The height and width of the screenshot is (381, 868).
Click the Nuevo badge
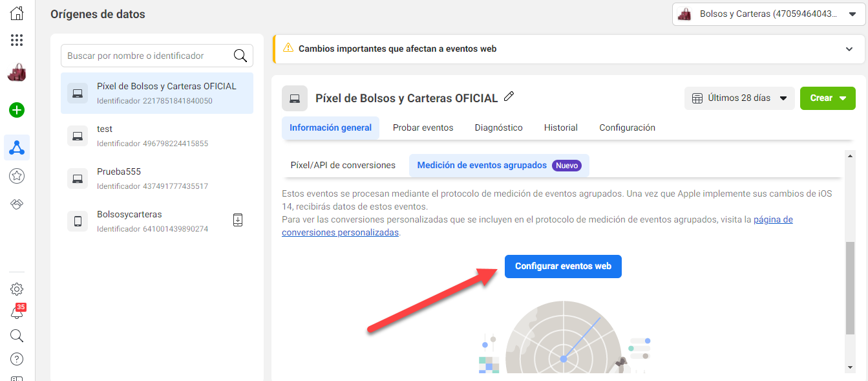567,166
